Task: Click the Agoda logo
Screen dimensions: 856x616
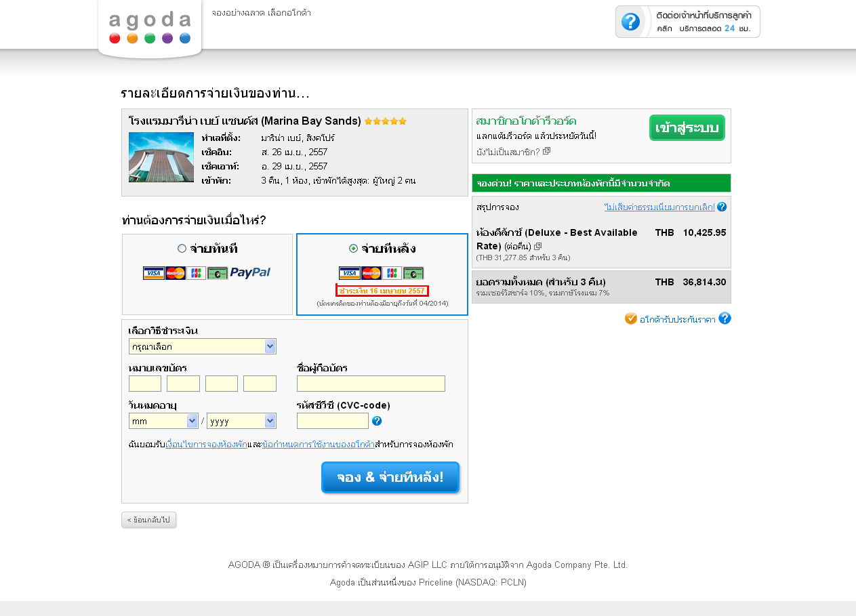Action: pyautogui.click(x=150, y=28)
